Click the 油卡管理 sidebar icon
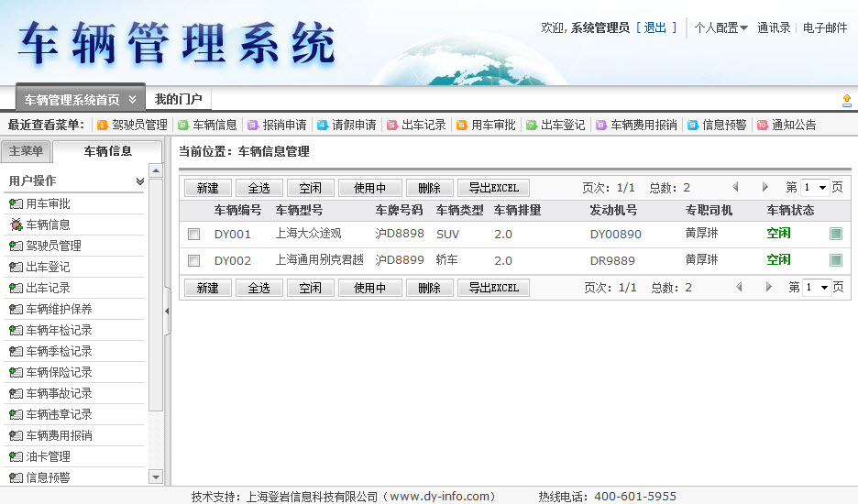The width and height of the screenshot is (858, 504). point(16,456)
